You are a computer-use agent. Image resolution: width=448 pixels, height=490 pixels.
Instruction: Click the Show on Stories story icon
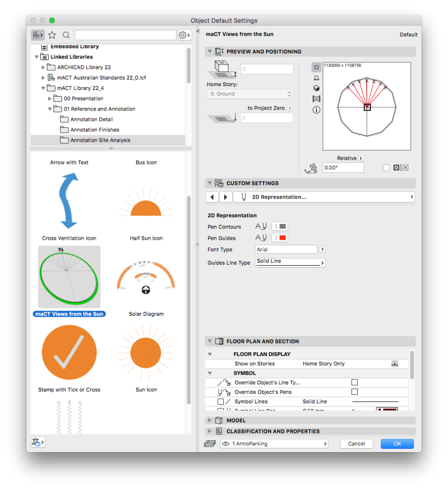394,364
